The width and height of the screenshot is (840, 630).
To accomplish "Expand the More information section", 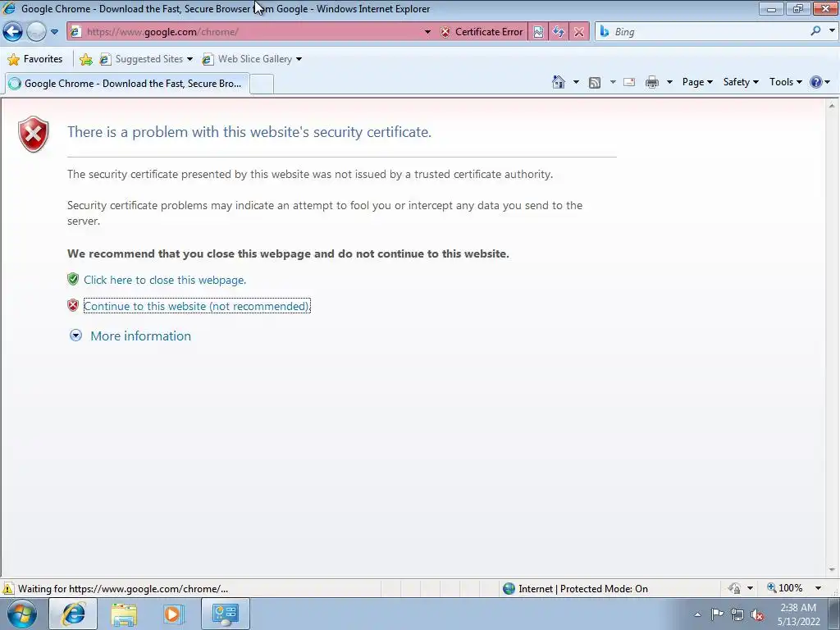I will [x=140, y=336].
